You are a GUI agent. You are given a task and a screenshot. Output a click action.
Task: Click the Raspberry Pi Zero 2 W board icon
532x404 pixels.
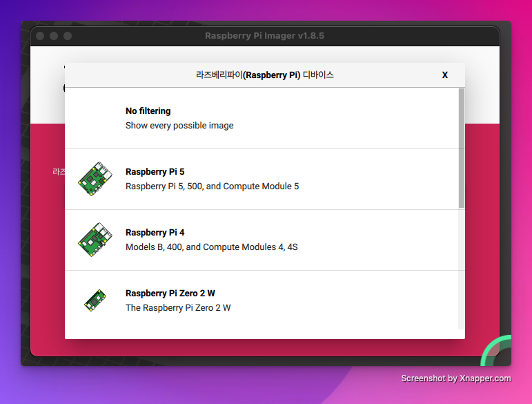(x=95, y=300)
